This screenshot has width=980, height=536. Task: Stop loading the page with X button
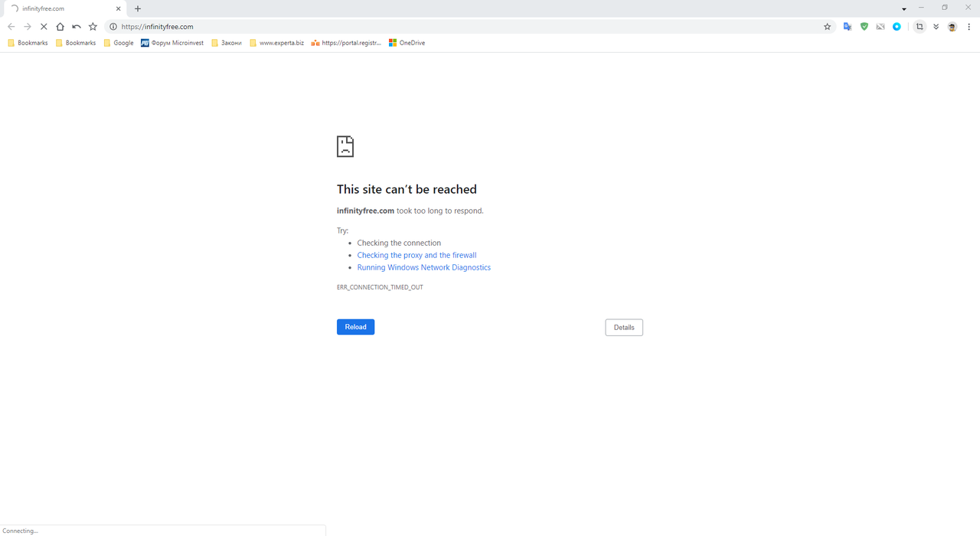[44, 27]
